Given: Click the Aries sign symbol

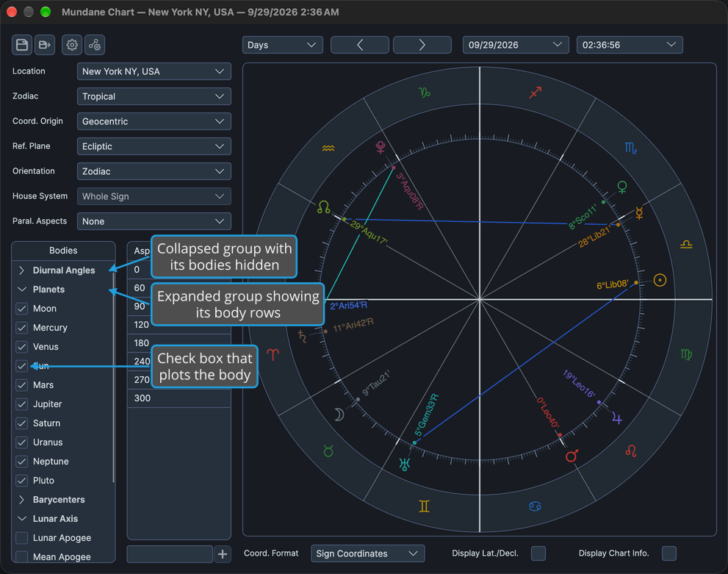Looking at the screenshot, I should pos(273,355).
